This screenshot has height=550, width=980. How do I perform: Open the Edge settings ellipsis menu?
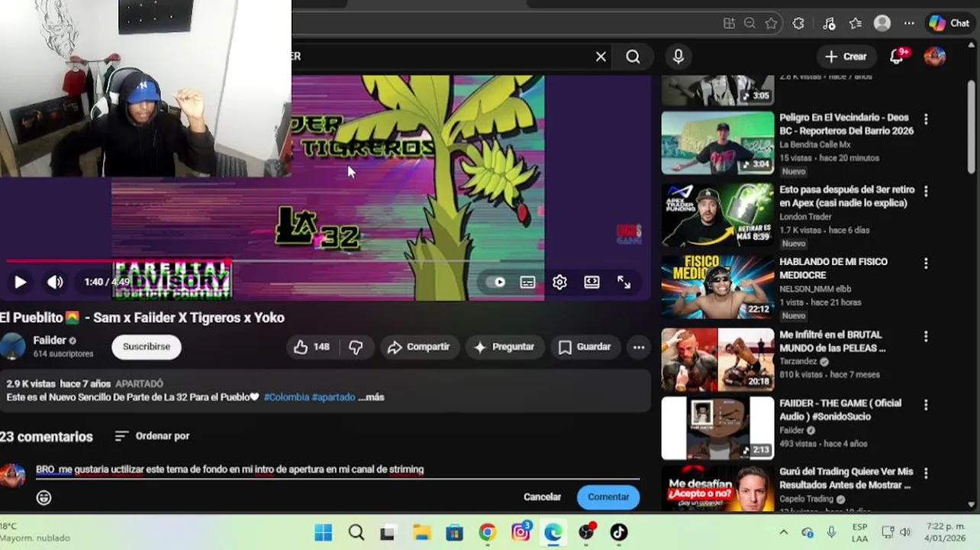click(x=909, y=23)
